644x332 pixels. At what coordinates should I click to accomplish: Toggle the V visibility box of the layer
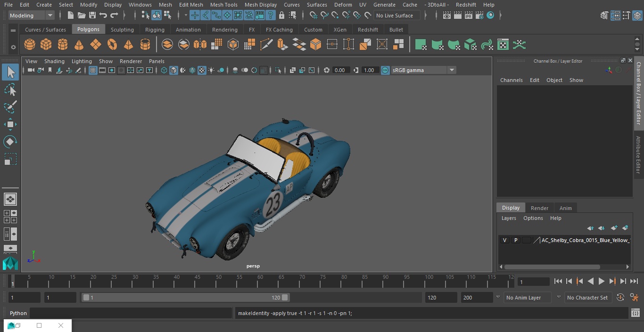pyautogui.click(x=505, y=240)
